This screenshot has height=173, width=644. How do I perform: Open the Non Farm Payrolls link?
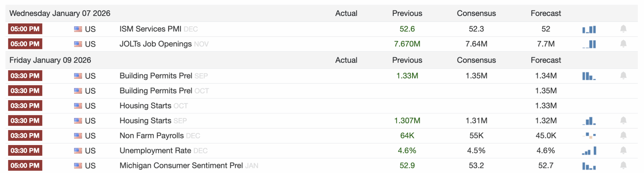(151, 136)
